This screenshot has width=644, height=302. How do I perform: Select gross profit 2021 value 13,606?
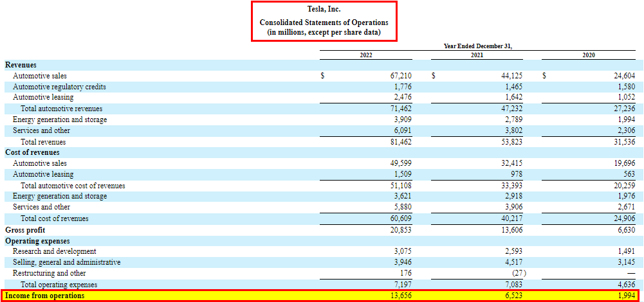click(x=511, y=230)
